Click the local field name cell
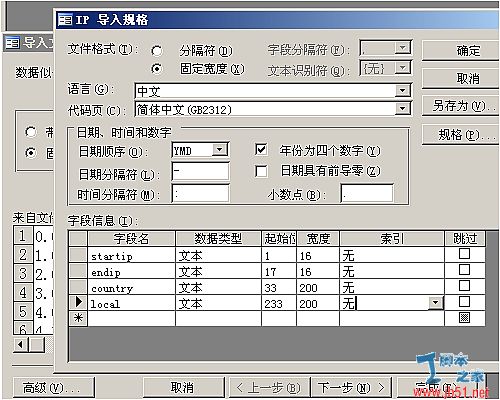The width and height of the screenshot is (500, 400). tap(132, 303)
